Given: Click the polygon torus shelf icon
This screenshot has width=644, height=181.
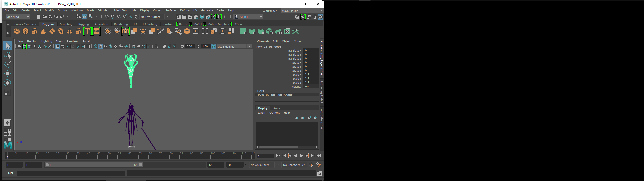Looking at the screenshot, I should pos(61,31).
